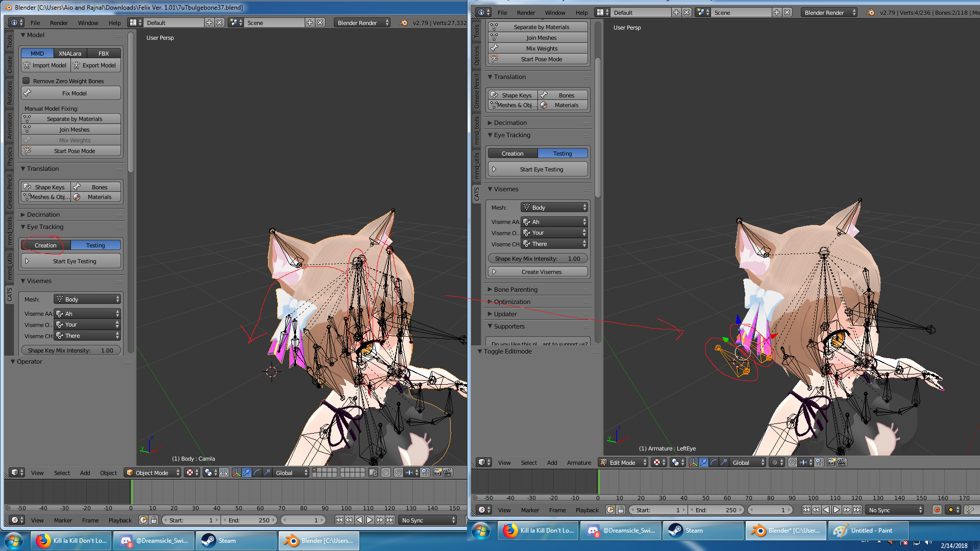Click OpenGL render camera icon in left window
This screenshot has width=980, height=551.
click(437, 473)
